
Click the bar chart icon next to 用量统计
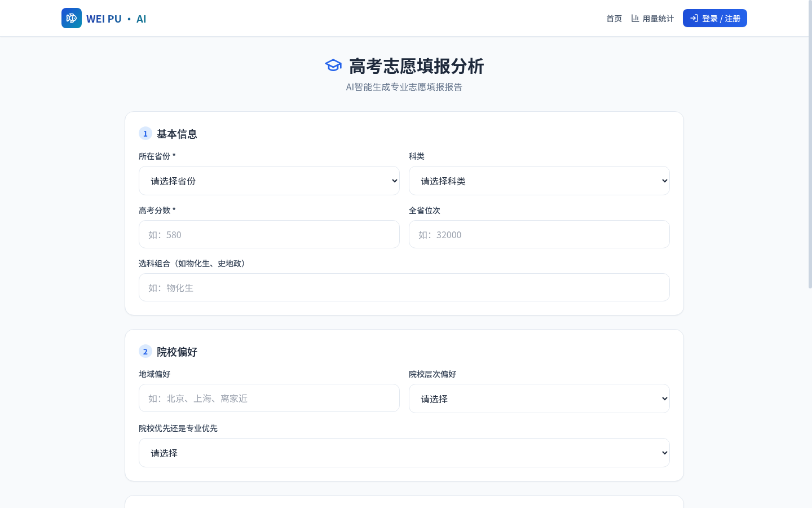635,18
